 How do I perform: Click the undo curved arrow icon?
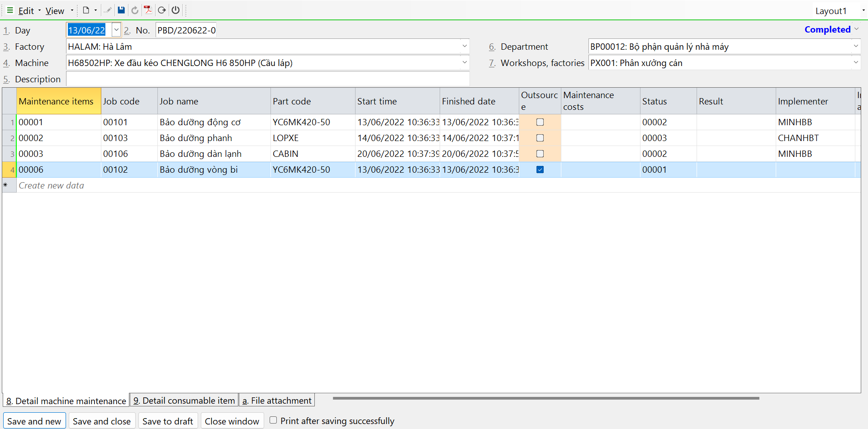(x=134, y=10)
